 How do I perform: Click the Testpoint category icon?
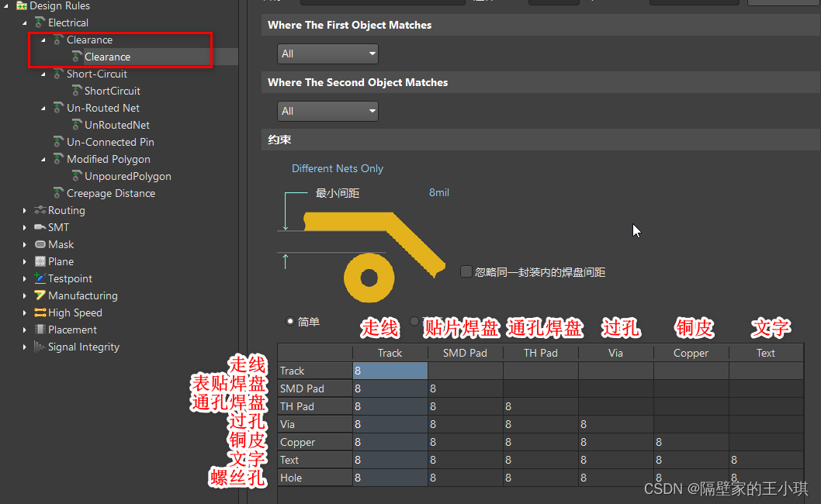click(40, 278)
